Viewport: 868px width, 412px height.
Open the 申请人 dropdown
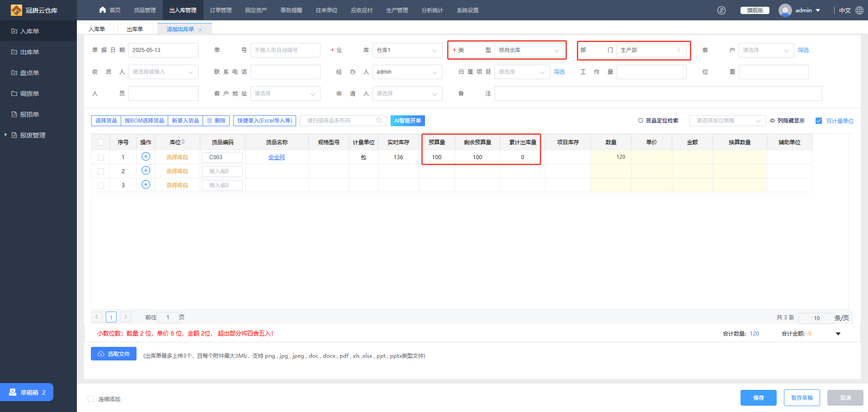(407, 94)
